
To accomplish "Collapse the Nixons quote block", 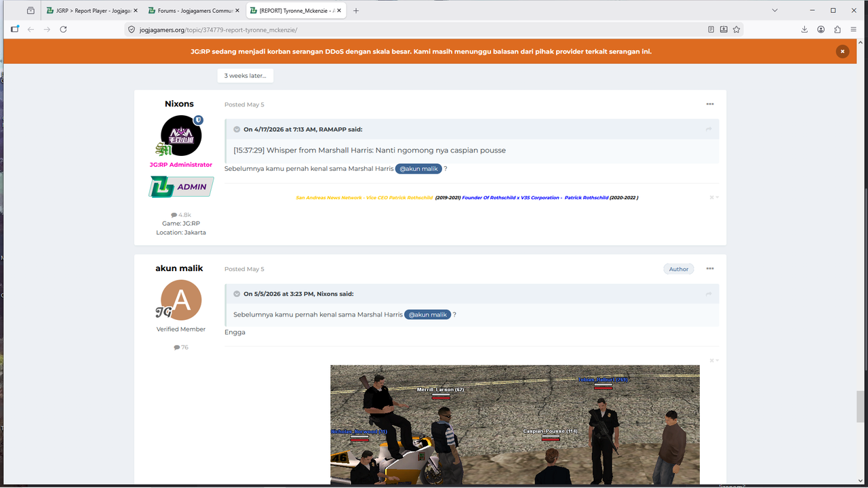I will tap(237, 294).
